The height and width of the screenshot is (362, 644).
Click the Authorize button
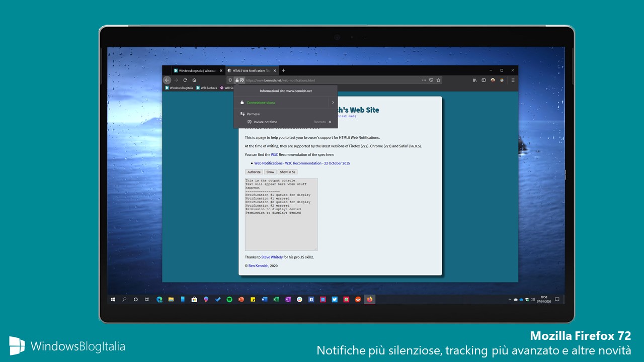point(254,172)
